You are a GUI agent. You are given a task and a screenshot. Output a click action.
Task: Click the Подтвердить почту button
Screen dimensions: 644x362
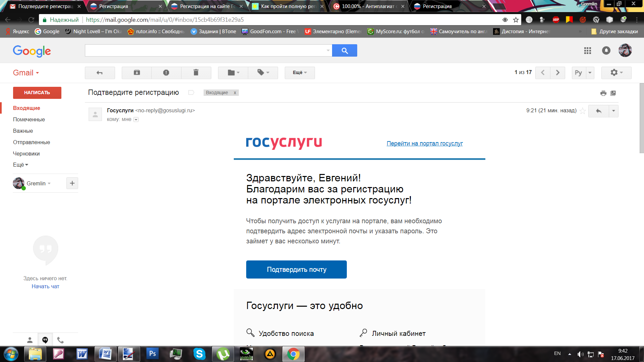click(x=297, y=269)
